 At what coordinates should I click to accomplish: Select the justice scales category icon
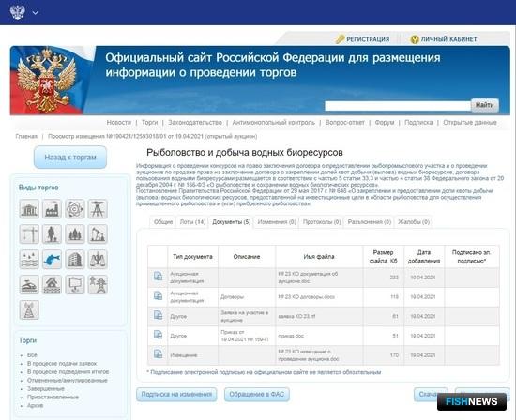point(98,259)
